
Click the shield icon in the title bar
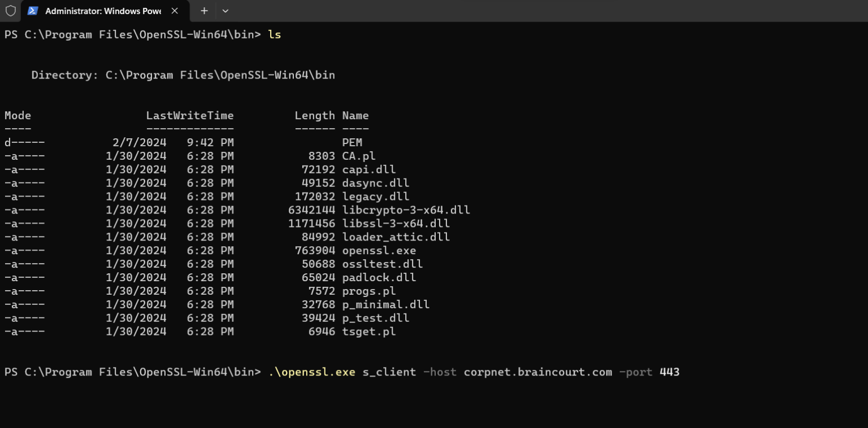pyautogui.click(x=11, y=11)
